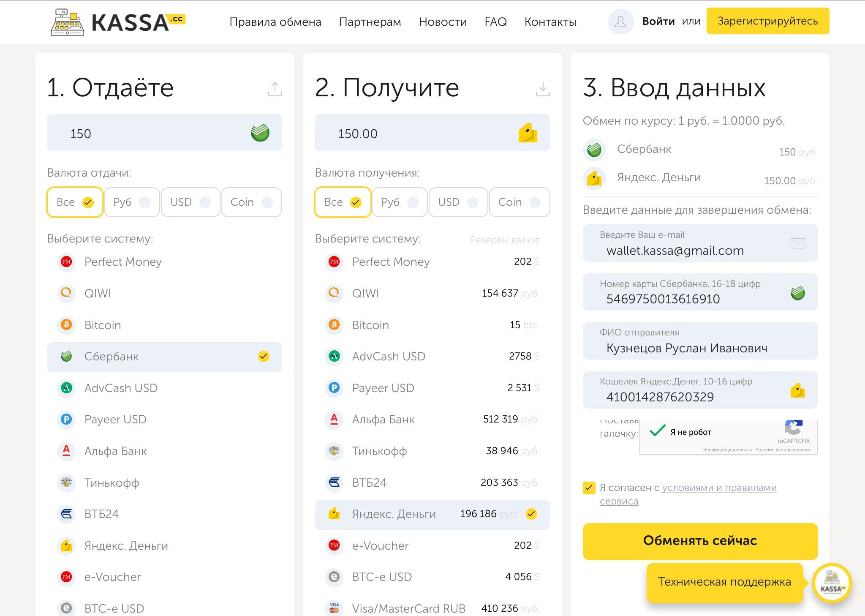Image resolution: width=865 pixels, height=616 pixels.
Task: Click the Резервы валют label
Action: pos(504,240)
